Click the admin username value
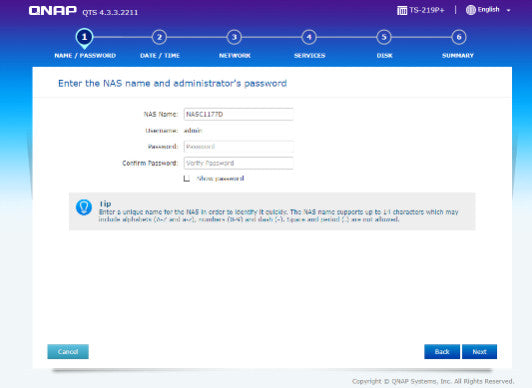 pos(193,131)
